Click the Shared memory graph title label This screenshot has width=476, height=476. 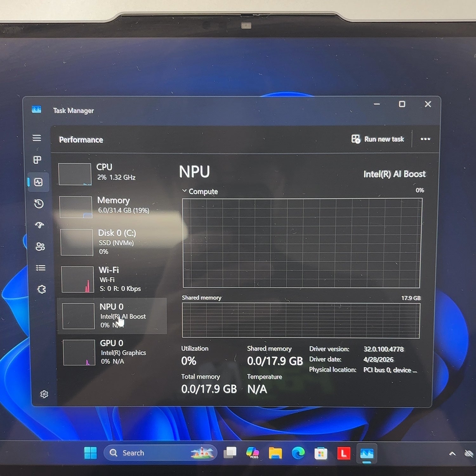tap(202, 298)
